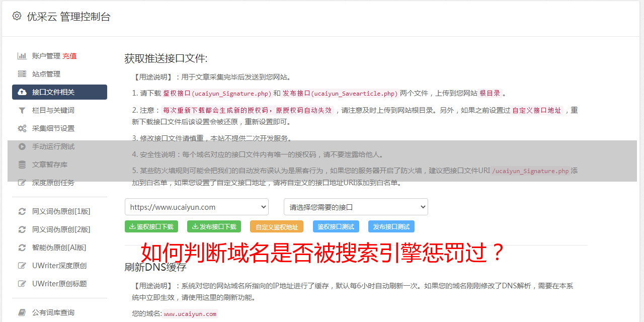Open UWriter深度原创 menu item
The image size is (644, 322).
coord(59,266)
